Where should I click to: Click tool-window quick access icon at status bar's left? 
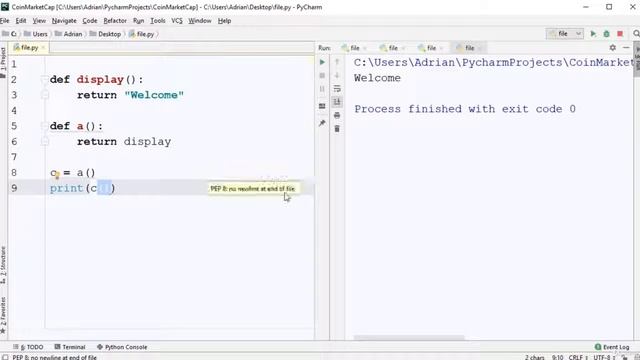[x=5, y=357]
